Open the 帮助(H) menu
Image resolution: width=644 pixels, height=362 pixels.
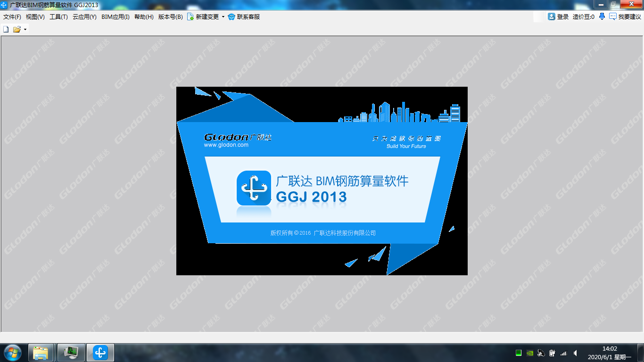tap(144, 16)
